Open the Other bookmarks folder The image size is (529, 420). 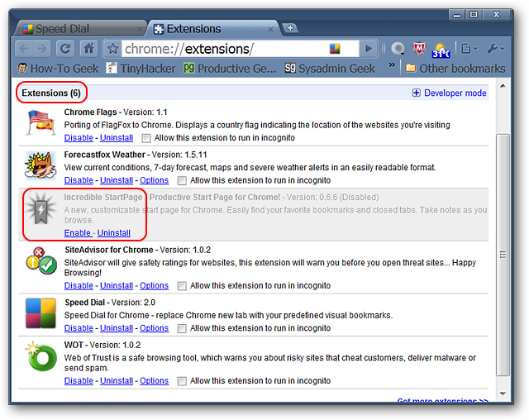pyautogui.click(x=455, y=69)
